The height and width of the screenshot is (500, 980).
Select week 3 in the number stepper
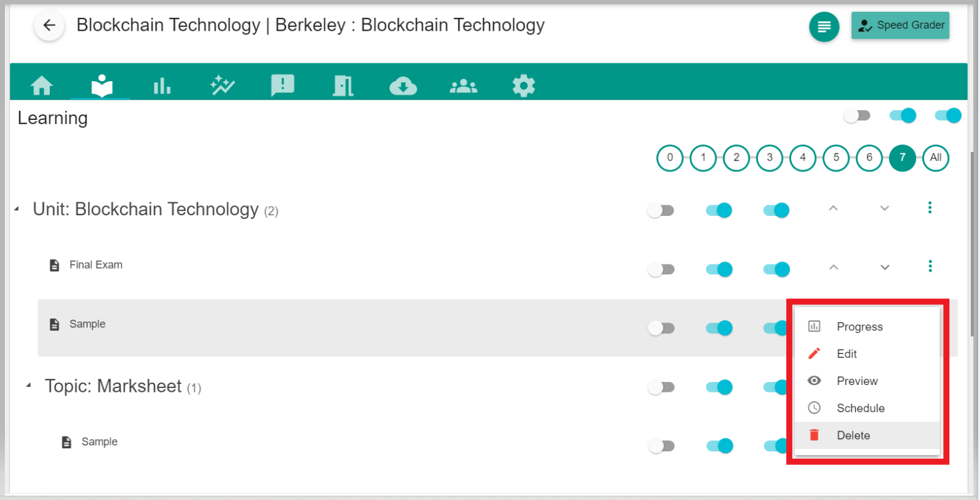point(770,158)
